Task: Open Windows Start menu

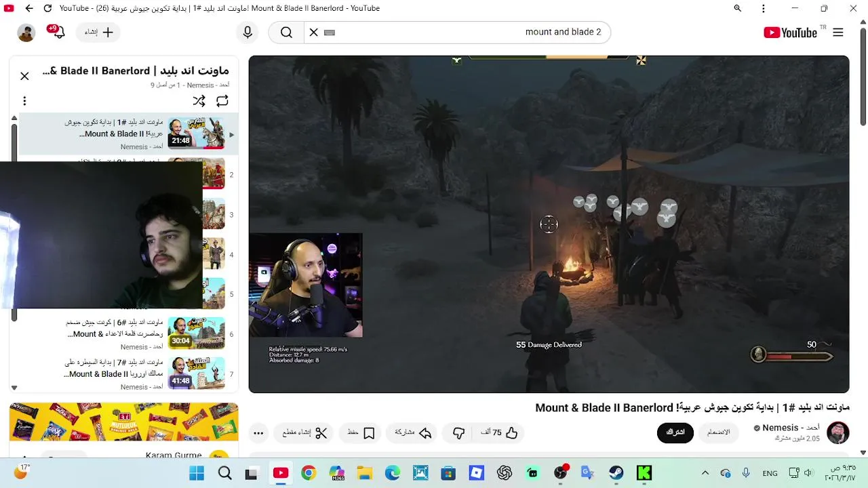Action: [197, 473]
